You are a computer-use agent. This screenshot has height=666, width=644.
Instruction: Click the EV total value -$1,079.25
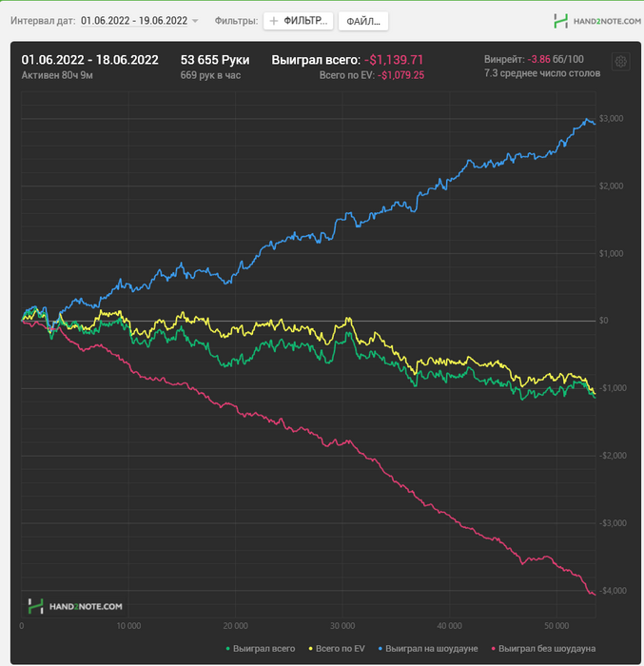click(401, 75)
